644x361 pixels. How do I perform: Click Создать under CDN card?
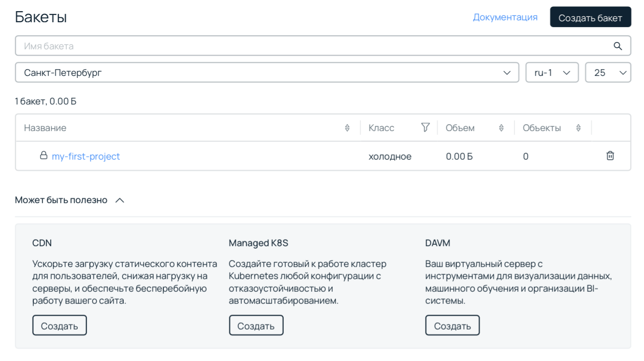(x=59, y=326)
